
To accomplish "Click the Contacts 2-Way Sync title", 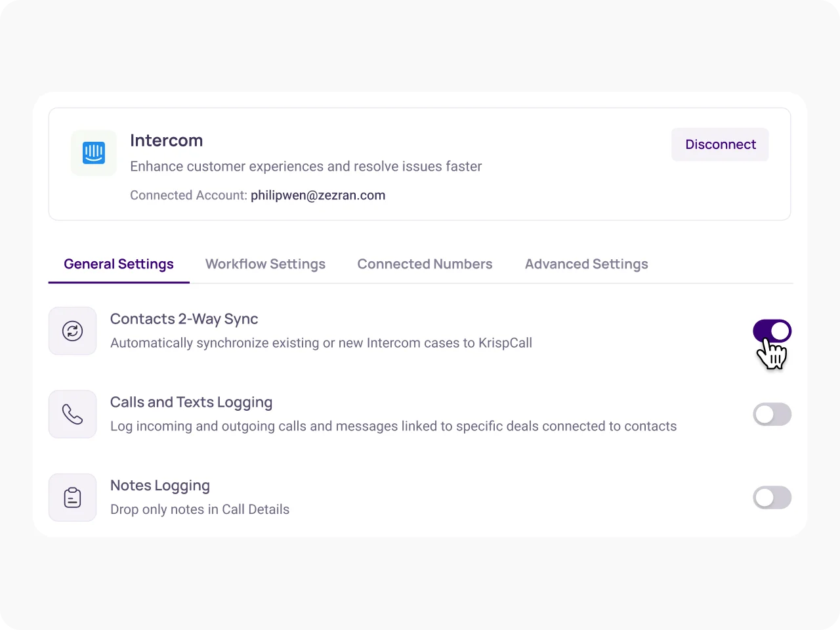I will click(x=184, y=319).
